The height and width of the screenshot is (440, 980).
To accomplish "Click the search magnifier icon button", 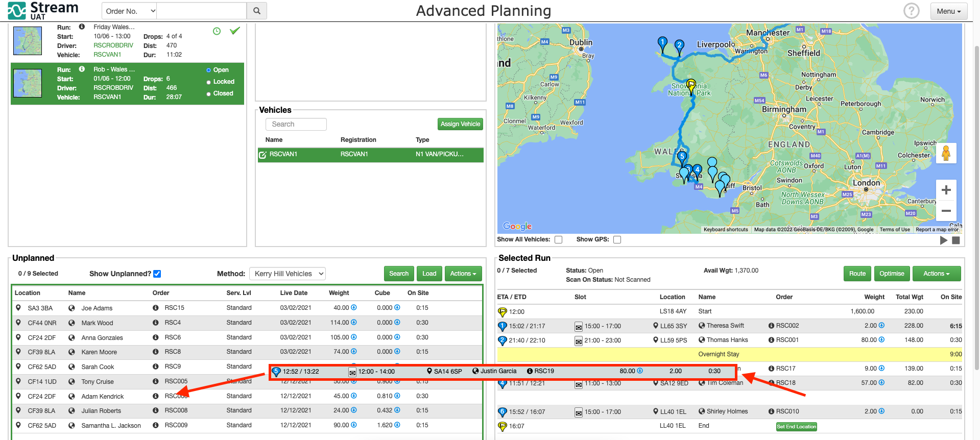I will pyautogui.click(x=257, y=11).
